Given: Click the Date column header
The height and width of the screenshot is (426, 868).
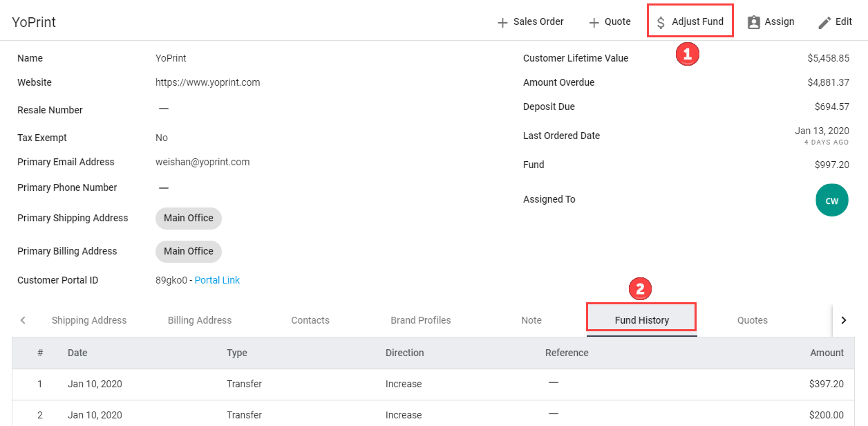Looking at the screenshot, I should pos(77,353).
